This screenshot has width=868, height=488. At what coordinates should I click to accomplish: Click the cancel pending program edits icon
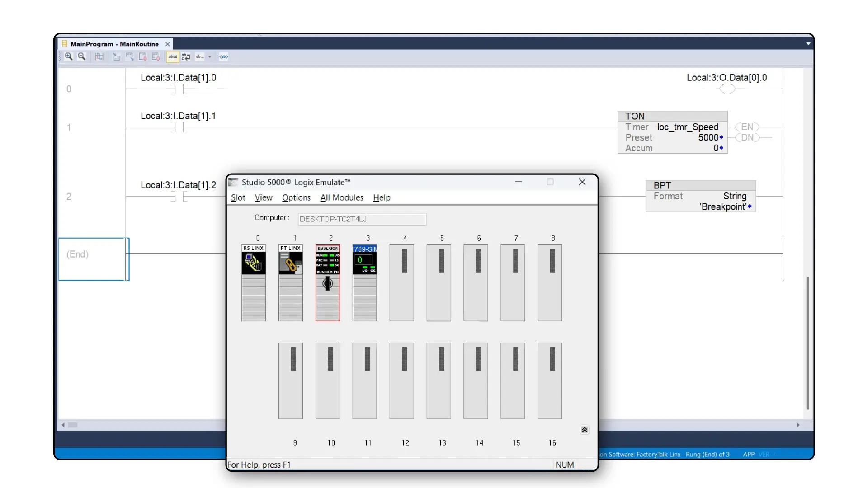(x=156, y=56)
